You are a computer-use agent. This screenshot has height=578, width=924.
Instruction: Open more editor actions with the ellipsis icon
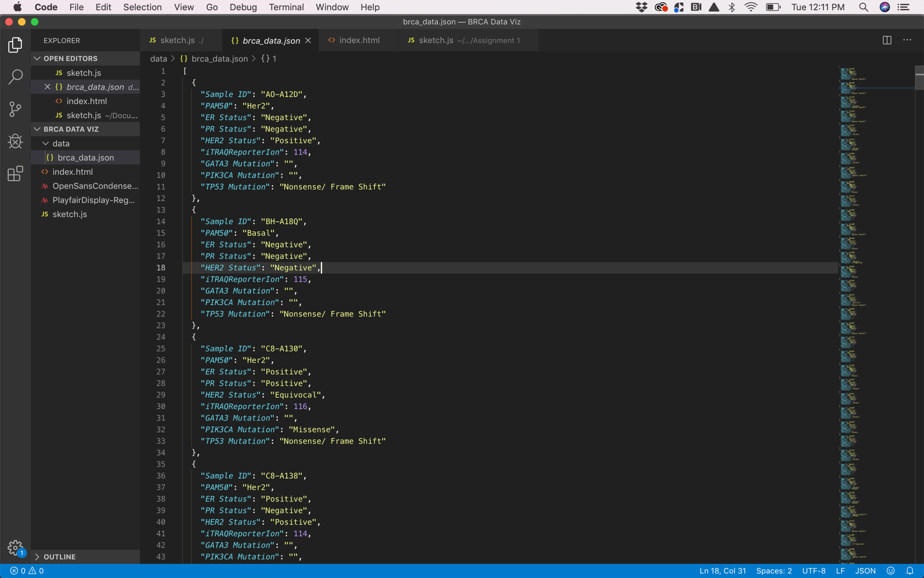pyautogui.click(x=908, y=40)
